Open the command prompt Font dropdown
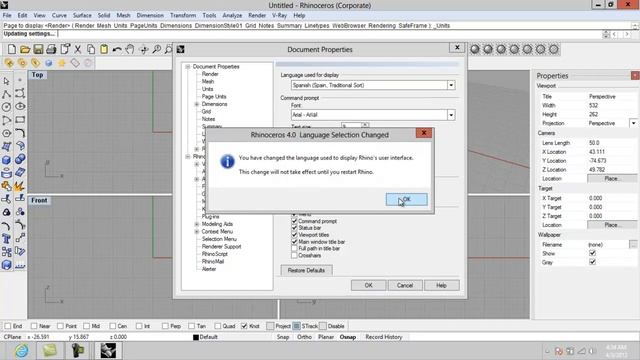Screen dimensions: 640x360 [451, 115]
